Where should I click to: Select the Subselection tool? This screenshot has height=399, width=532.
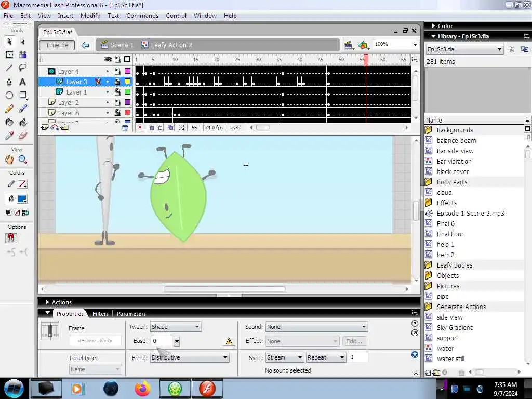(22, 41)
